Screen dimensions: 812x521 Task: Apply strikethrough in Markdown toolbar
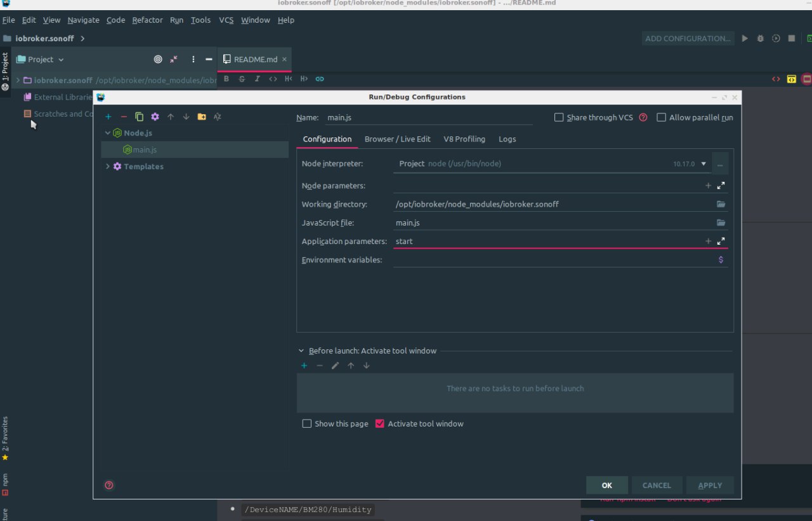point(242,79)
